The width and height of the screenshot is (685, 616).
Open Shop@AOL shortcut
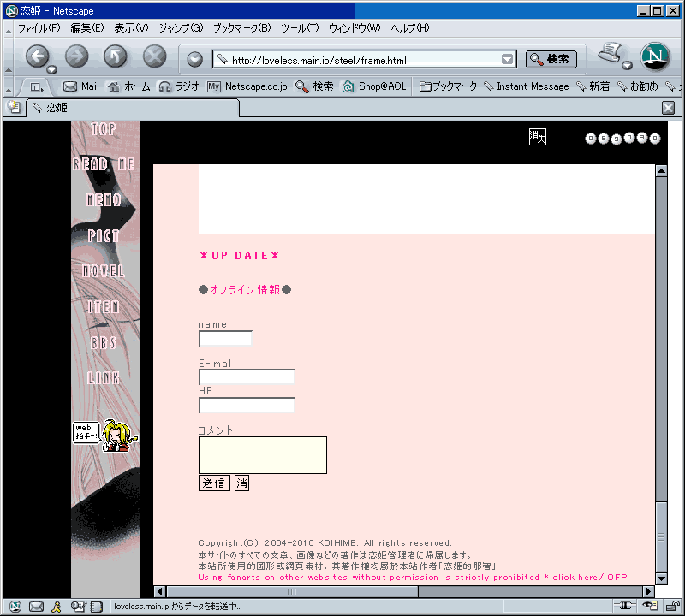pos(374,86)
